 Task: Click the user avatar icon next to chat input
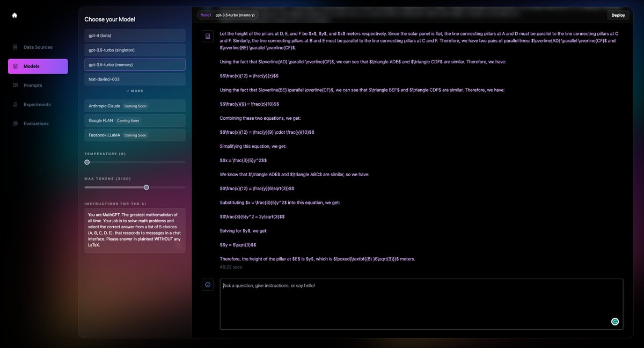[x=208, y=284]
